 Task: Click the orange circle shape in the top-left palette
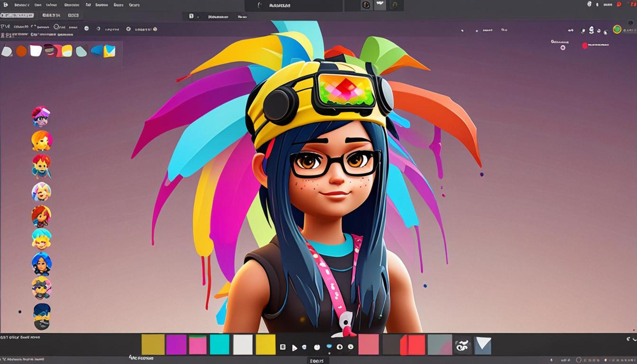21,51
